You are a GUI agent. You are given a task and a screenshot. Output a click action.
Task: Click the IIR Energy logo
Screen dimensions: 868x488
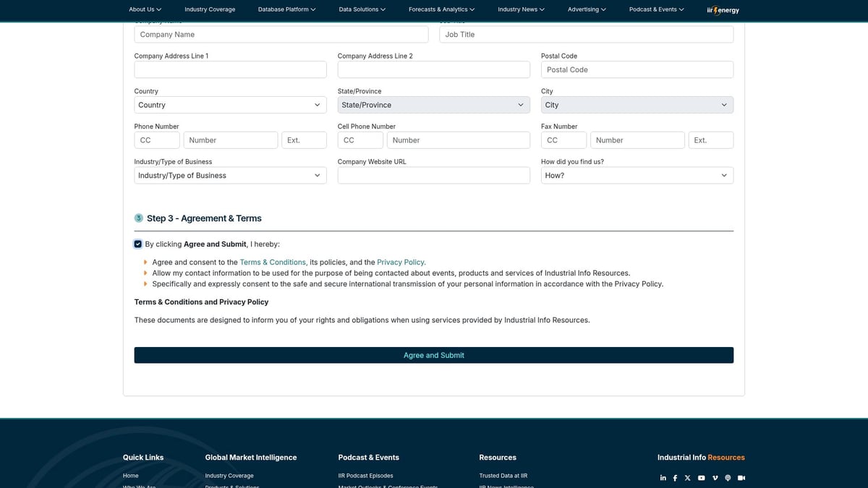723,10
